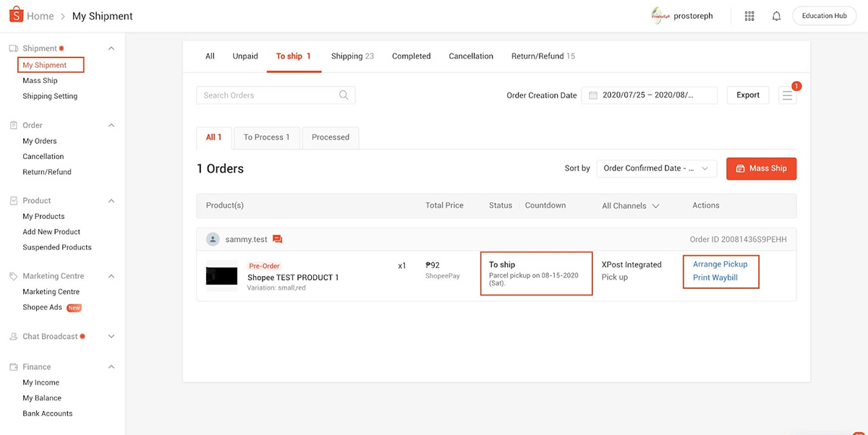Switch to the Completed tab
The image size is (868, 435).
click(411, 56)
